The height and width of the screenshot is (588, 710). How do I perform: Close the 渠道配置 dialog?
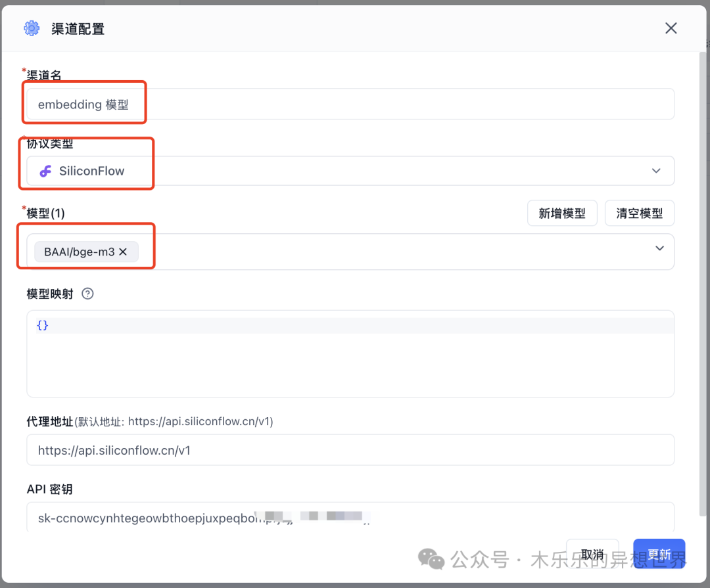(x=671, y=28)
